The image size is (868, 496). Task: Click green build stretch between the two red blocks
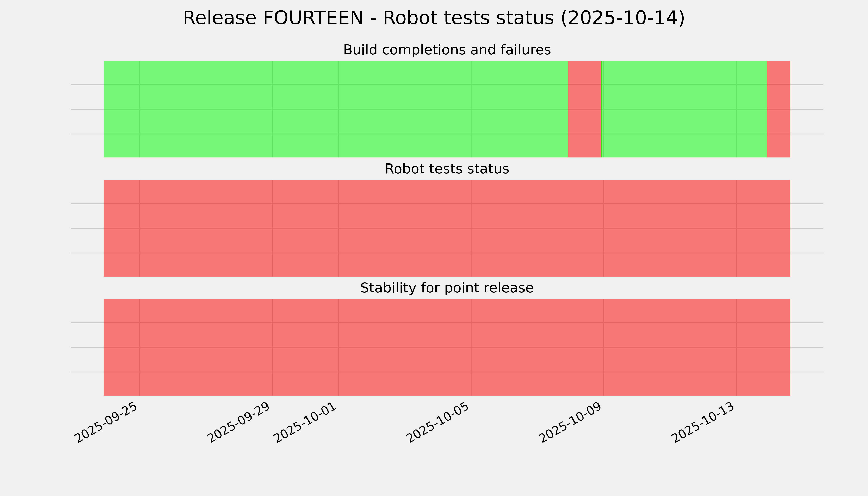pos(684,109)
